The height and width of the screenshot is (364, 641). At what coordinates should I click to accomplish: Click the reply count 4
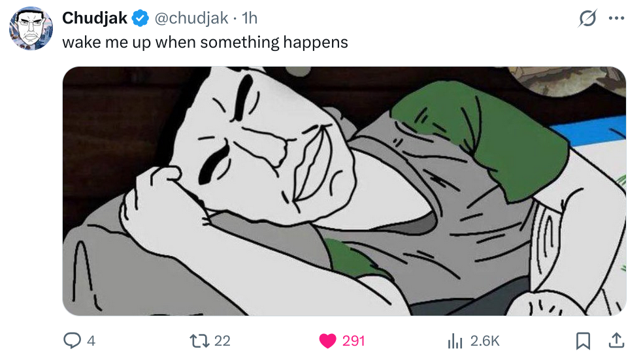(x=91, y=340)
